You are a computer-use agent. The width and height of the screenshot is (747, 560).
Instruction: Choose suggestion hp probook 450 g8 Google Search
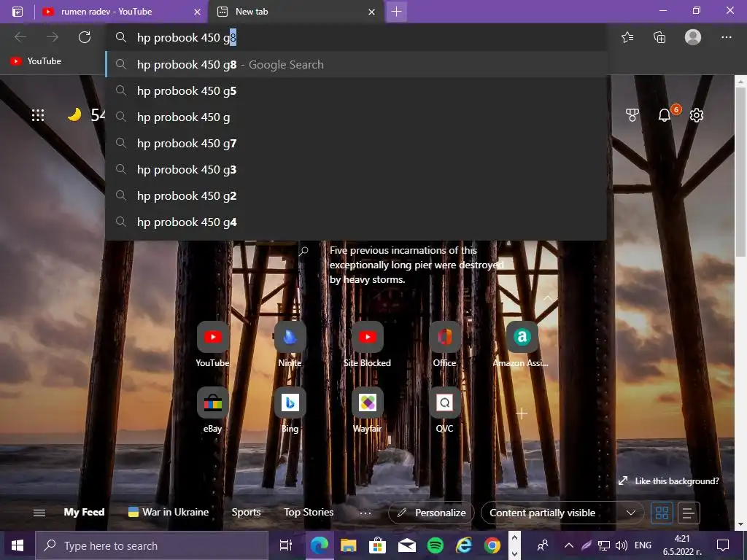356,65
